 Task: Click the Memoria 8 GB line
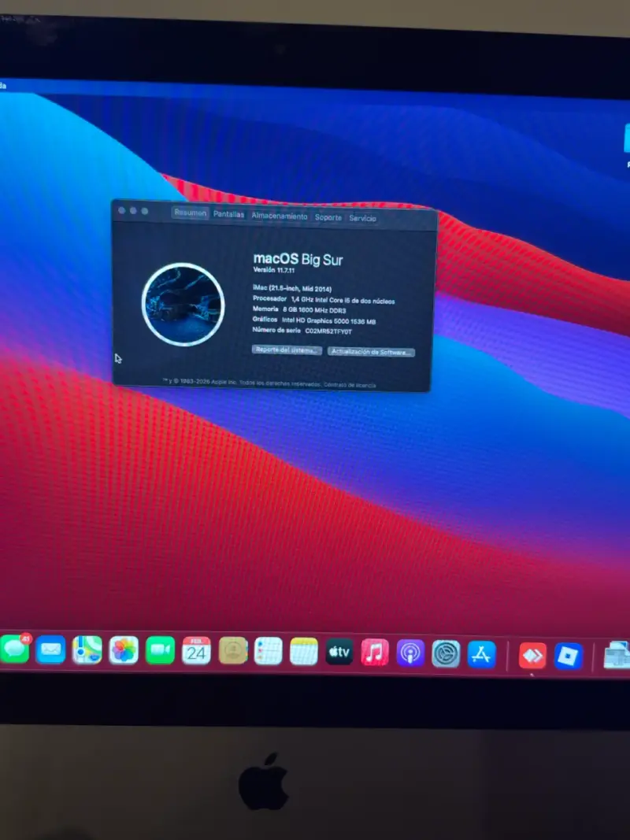pos(299,309)
